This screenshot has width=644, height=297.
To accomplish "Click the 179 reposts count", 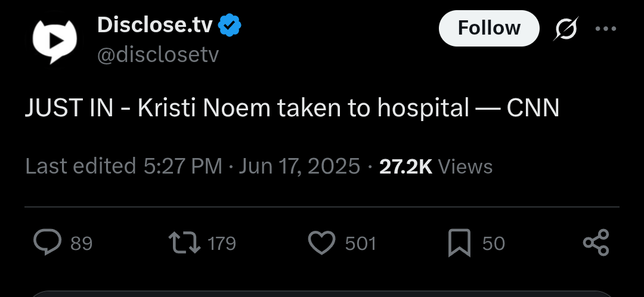I will point(222,243).
